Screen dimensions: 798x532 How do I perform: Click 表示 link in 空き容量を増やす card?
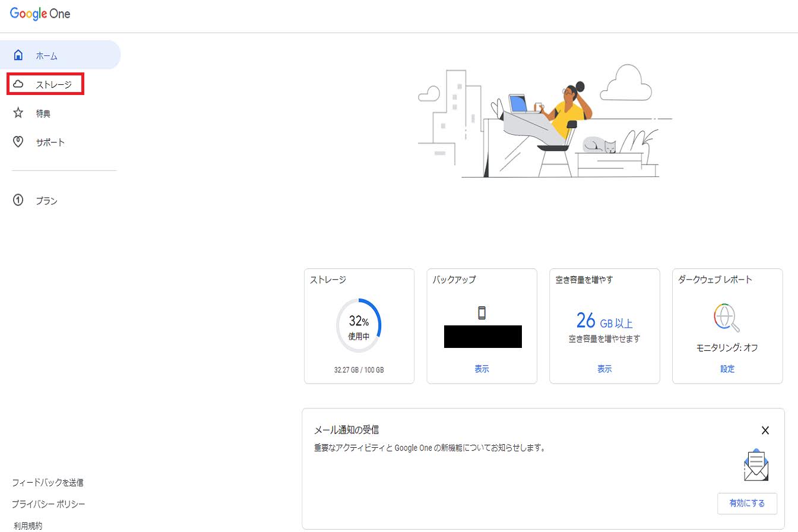click(604, 369)
